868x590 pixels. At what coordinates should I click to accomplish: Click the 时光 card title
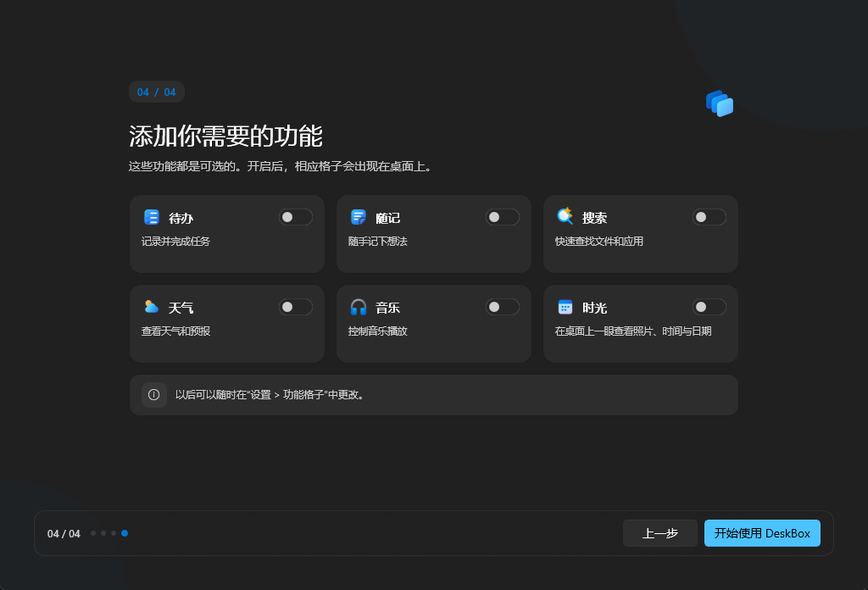pos(594,308)
